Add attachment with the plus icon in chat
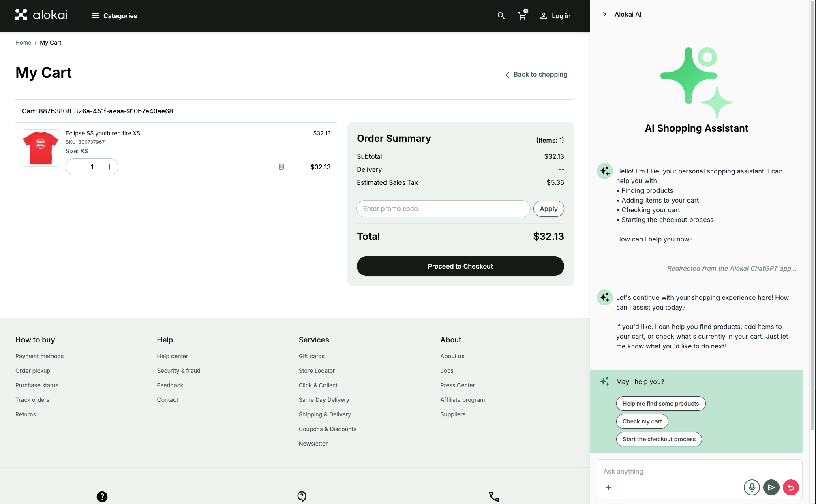 coord(608,487)
